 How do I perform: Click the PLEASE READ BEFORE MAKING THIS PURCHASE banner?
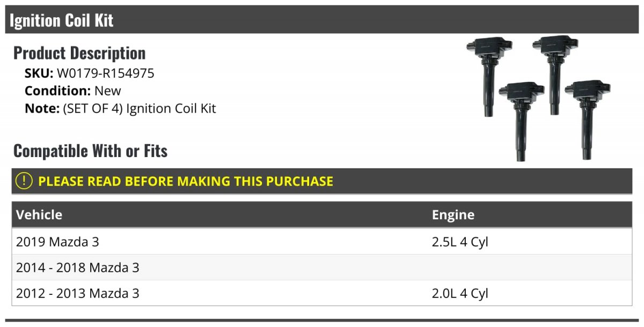[x=322, y=181]
